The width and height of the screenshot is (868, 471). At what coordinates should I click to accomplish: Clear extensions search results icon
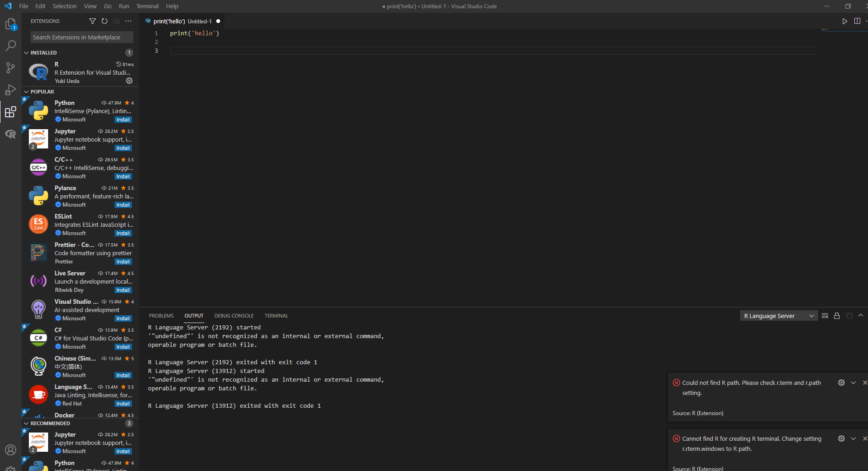pos(116,21)
